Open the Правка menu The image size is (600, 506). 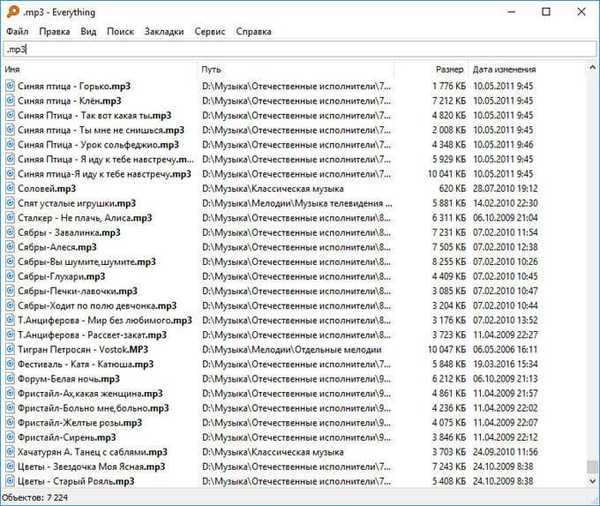tap(55, 31)
